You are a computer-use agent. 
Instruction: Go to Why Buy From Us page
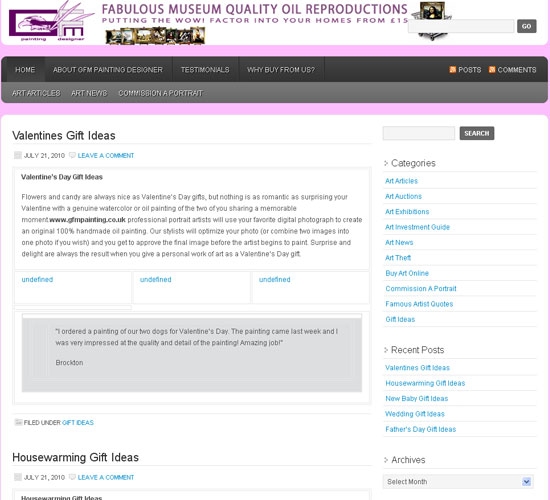[281, 69]
